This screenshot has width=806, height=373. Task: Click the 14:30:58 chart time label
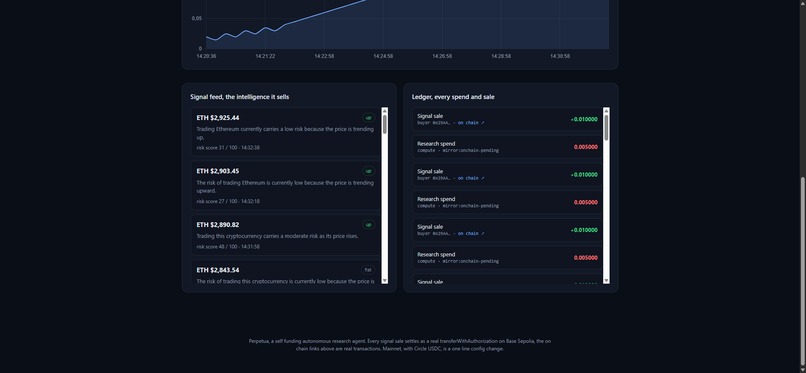point(560,57)
